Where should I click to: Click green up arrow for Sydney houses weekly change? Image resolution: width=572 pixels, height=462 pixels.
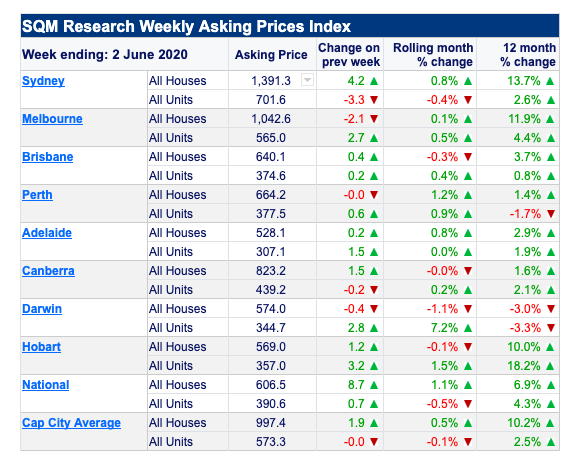pyautogui.click(x=374, y=81)
